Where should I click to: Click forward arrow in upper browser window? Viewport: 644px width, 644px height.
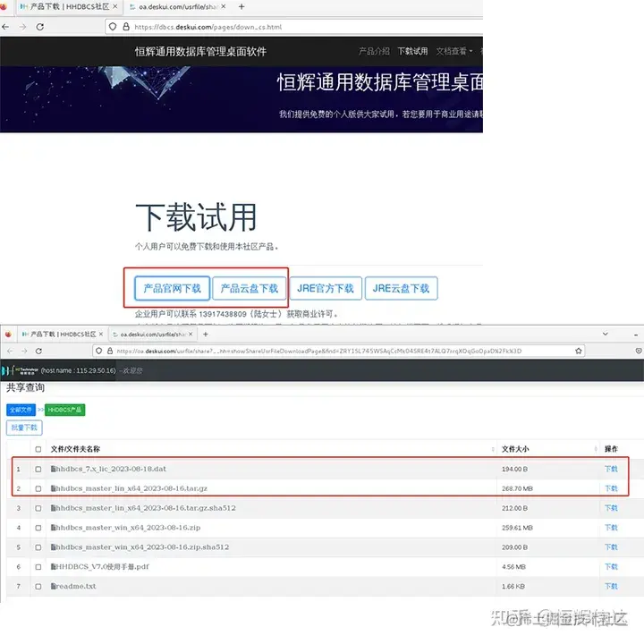click(x=22, y=27)
